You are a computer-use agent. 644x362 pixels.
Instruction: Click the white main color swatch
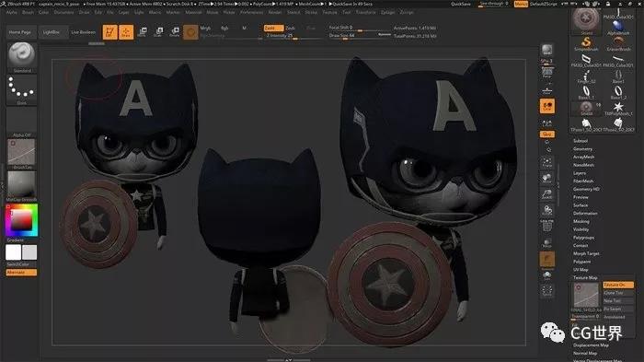pyautogui.click(x=13, y=252)
